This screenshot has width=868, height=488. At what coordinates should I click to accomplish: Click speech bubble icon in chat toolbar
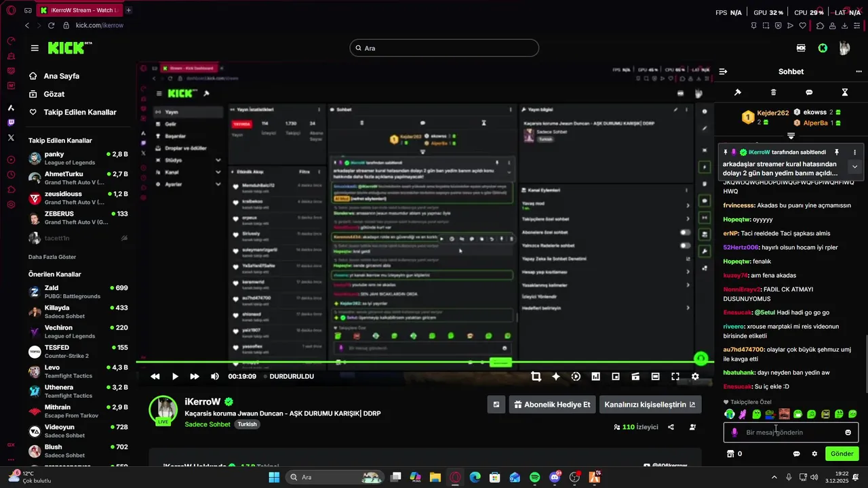pos(809,92)
